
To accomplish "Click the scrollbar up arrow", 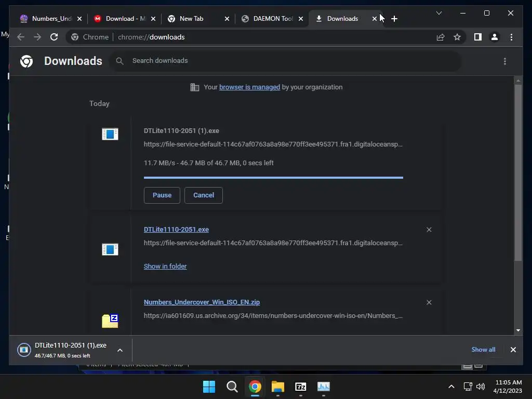I will point(518,81).
